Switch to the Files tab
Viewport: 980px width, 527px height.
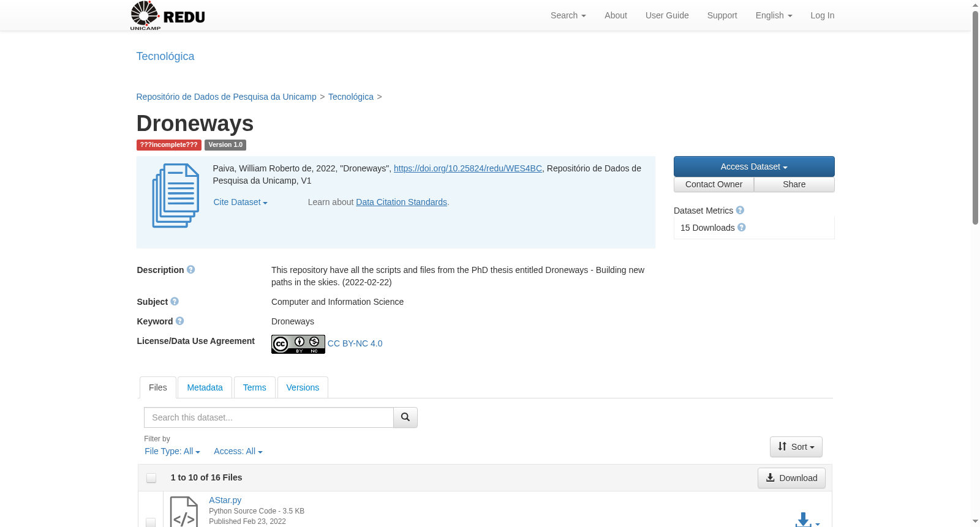(158, 387)
